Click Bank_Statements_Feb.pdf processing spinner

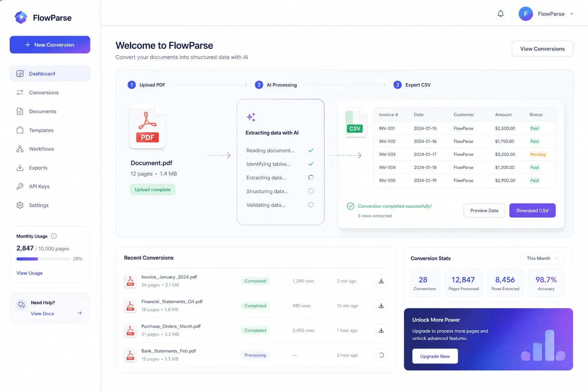point(381,355)
